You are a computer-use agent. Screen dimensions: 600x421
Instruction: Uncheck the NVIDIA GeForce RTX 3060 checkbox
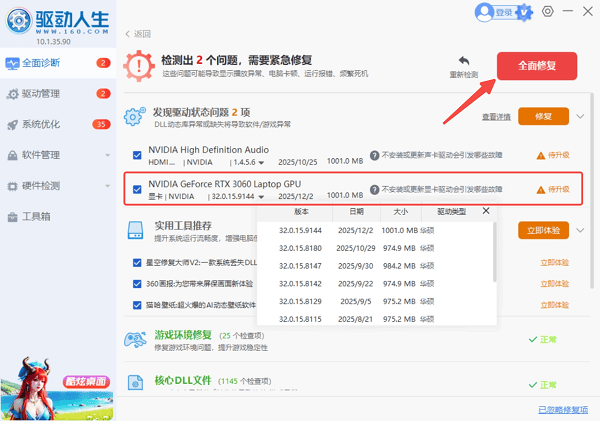pos(137,189)
